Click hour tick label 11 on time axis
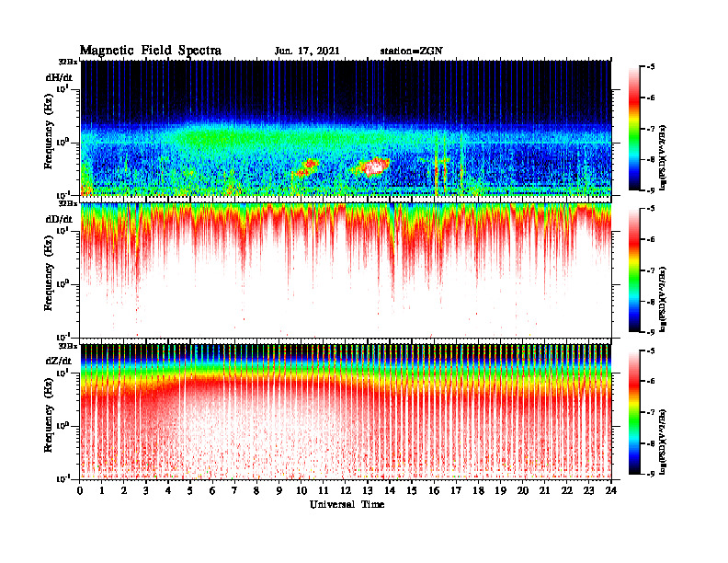Screen dimensions: 728x563 [324, 491]
